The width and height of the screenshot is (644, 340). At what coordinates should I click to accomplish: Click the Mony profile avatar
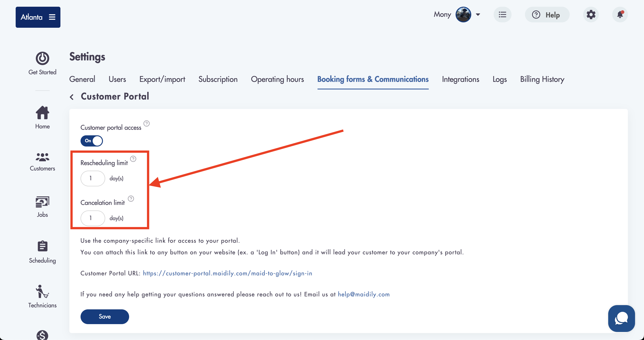pos(463,15)
